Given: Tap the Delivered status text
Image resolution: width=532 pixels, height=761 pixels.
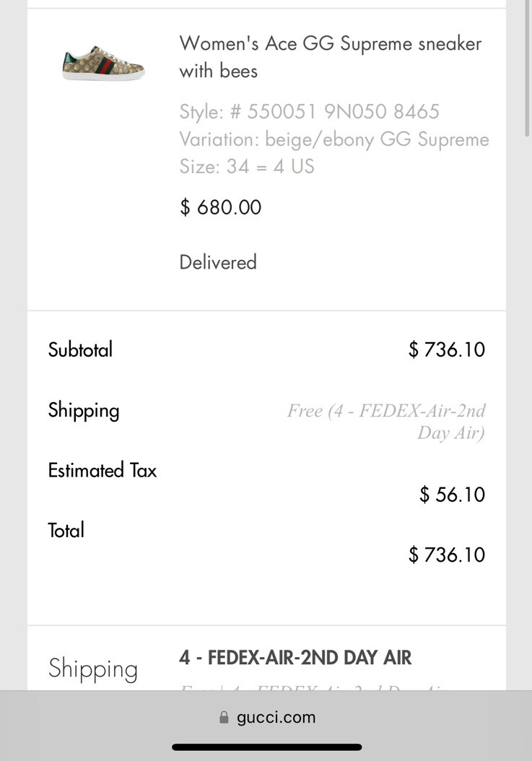Looking at the screenshot, I should [218, 262].
